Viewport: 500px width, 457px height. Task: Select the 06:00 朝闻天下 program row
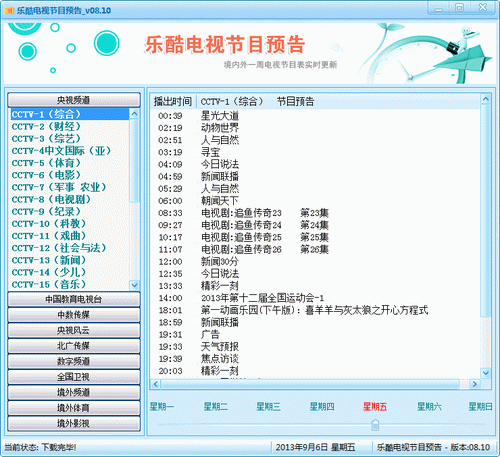[315, 201]
